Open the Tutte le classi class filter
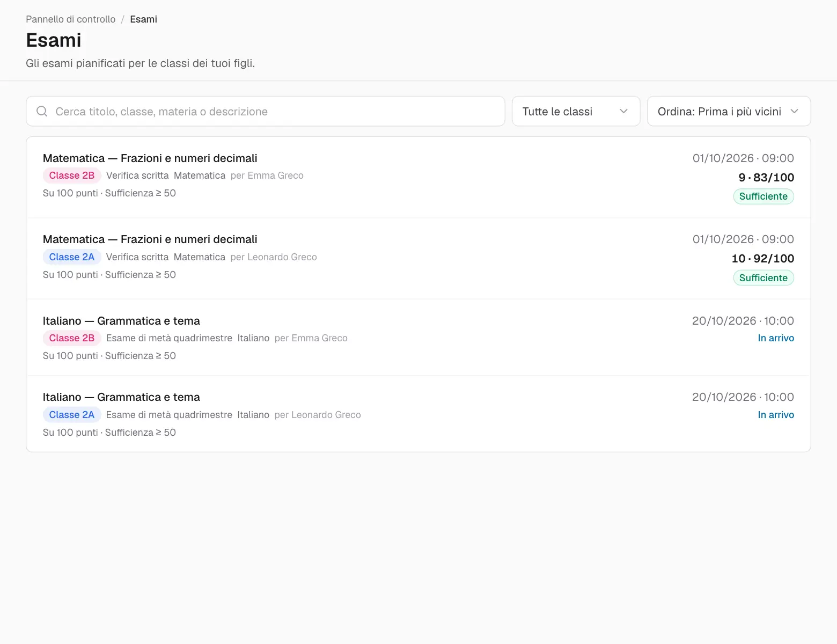Screen dimensions: 837x644 (x=576, y=111)
